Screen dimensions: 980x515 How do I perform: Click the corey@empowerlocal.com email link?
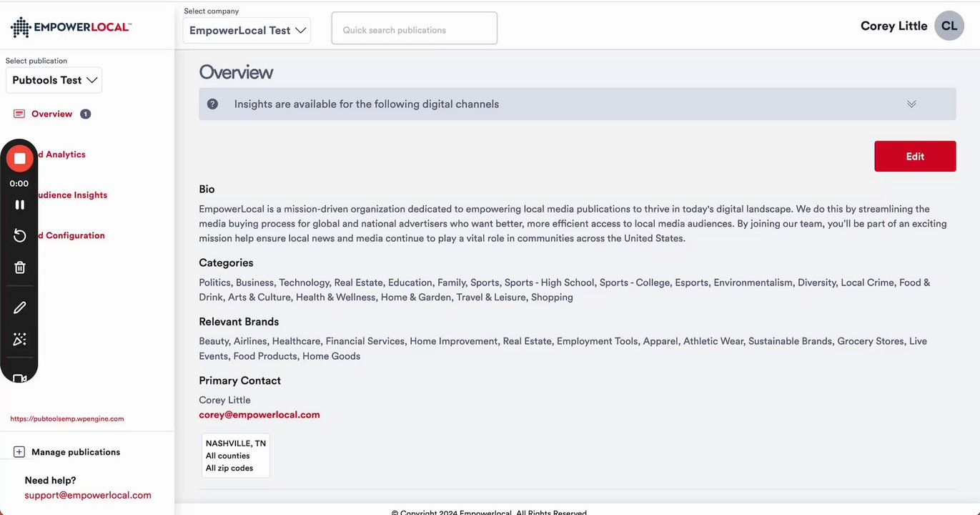pyautogui.click(x=259, y=415)
